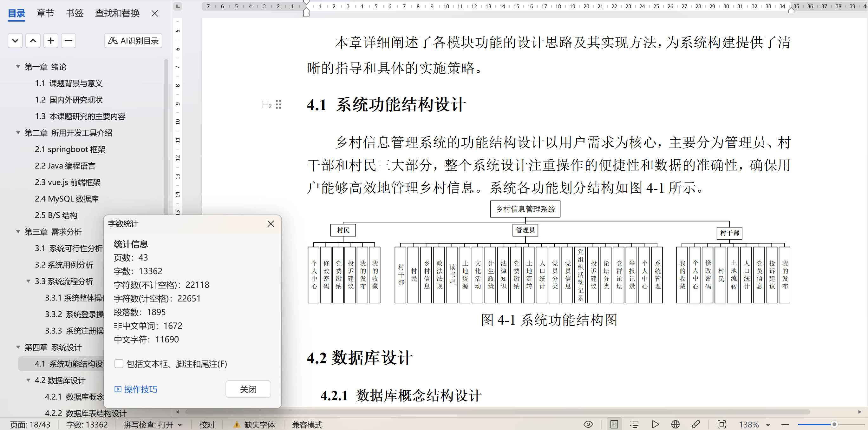Open the zoom percentage dropdown arrow

[x=768, y=425]
